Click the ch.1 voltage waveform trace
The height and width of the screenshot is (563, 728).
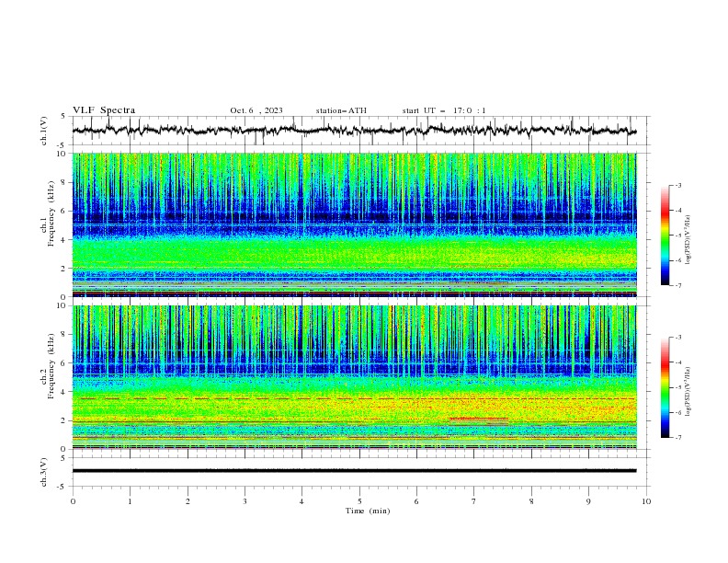pos(354,130)
